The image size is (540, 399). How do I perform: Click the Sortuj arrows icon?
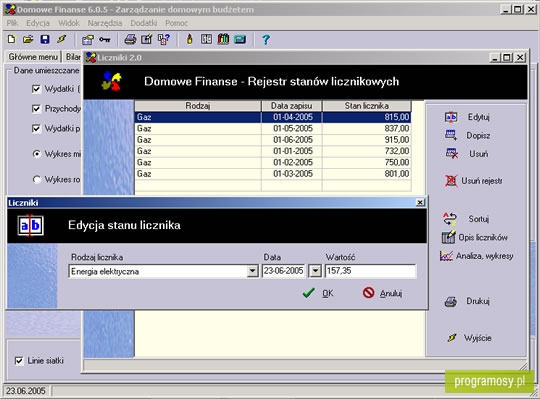coord(450,219)
